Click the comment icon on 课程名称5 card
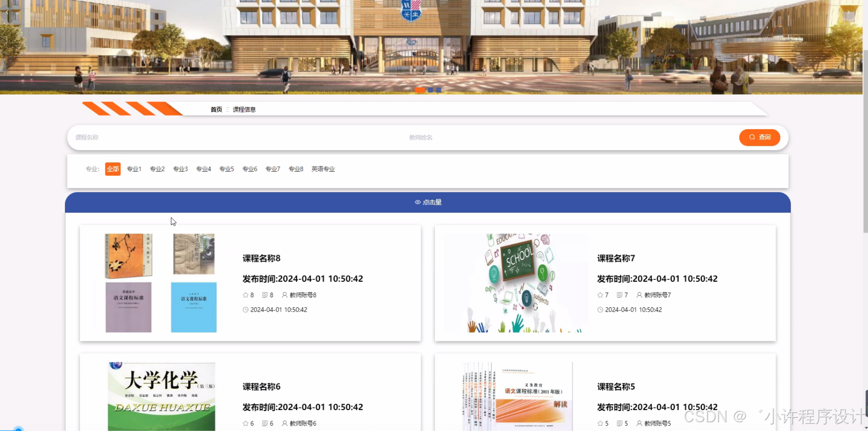The height and width of the screenshot is (431, 868). (619, 423)
